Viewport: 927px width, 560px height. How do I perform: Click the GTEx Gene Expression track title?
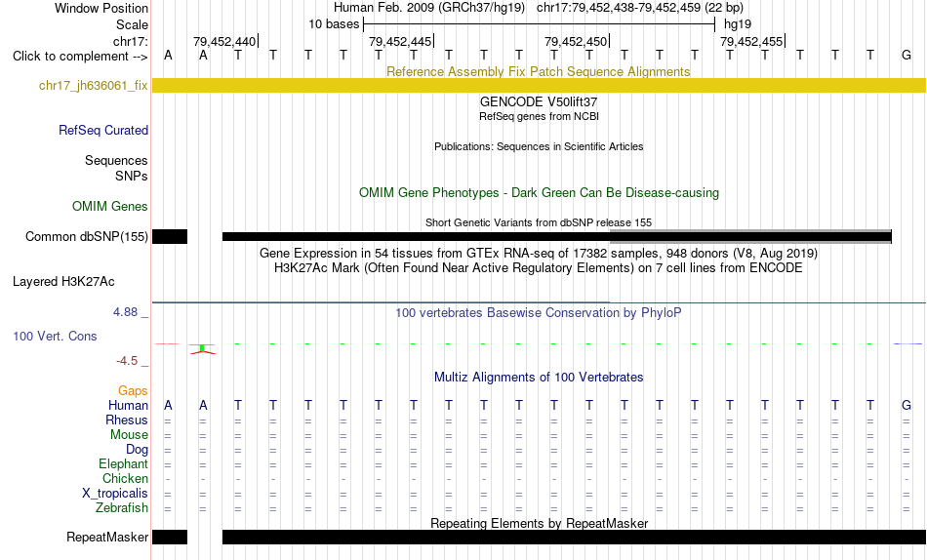(538, 253)
